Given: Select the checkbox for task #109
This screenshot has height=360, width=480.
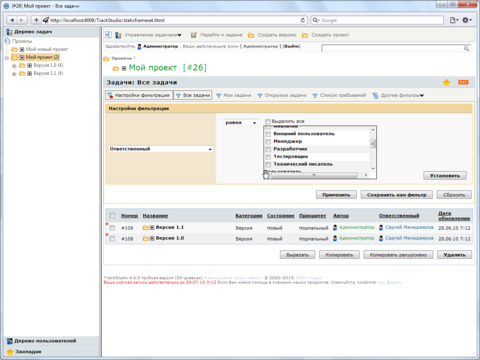Looking at the screenshot, I should tap(112, 228).
